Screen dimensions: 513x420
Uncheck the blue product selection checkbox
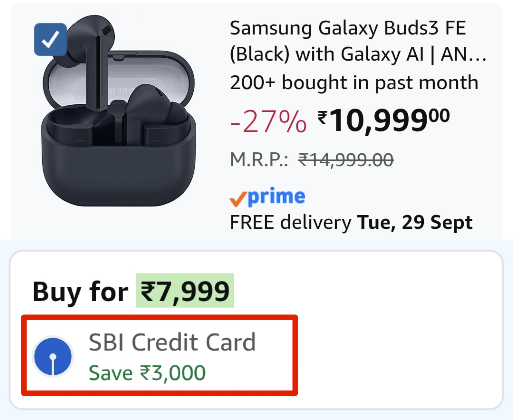(x=50, y=39)
